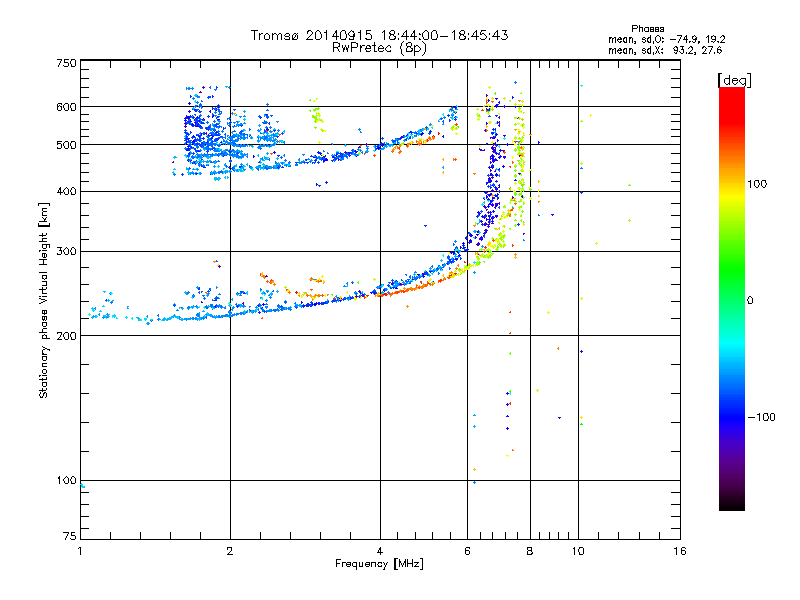Click the x-axis label '8'
Screen dimensions: 800x600
coord(530,551)
